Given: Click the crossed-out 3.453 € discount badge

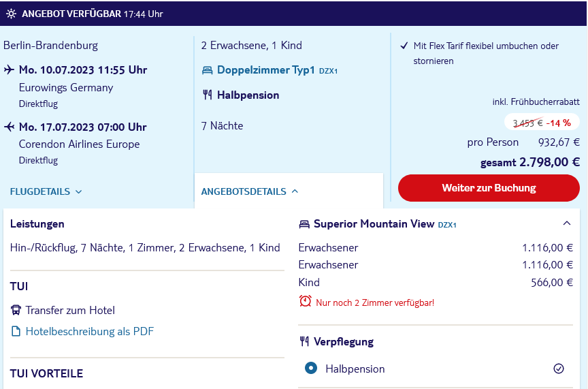Looking at the screenshot, I should click(542, 123).
